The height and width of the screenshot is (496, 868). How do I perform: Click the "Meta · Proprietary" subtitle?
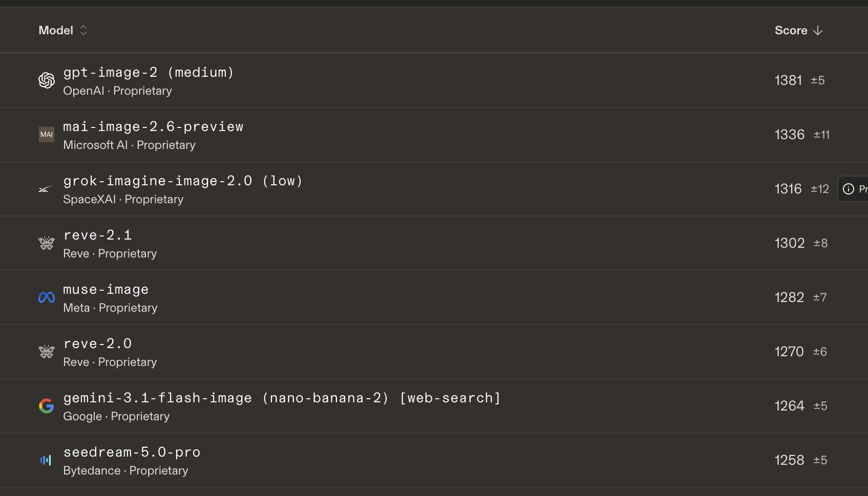coord(110,308)
